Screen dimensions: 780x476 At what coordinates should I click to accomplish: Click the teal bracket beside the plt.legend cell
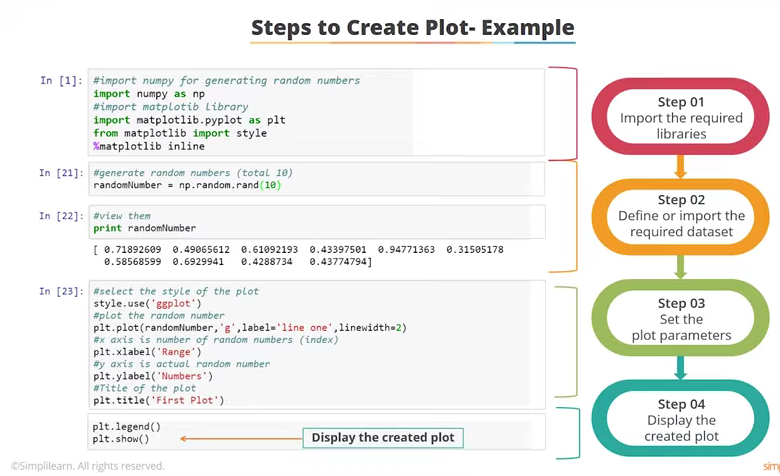coord(572,432)
